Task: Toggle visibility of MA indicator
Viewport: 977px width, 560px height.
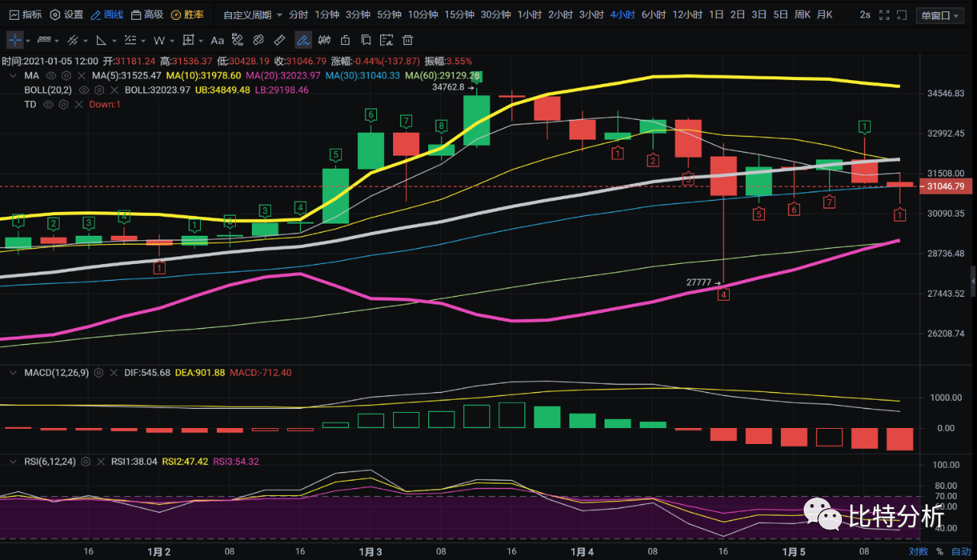Action: [51, 76]
